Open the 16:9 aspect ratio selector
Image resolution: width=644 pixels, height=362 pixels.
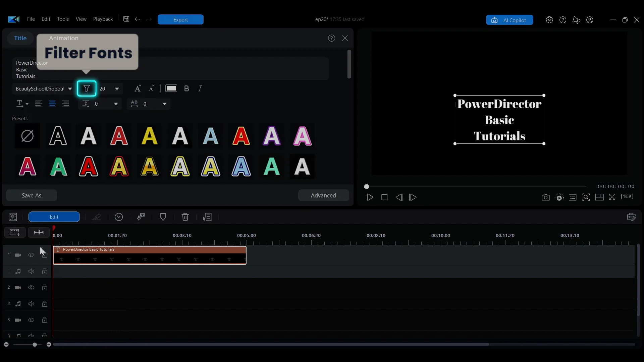pos(627,197)
